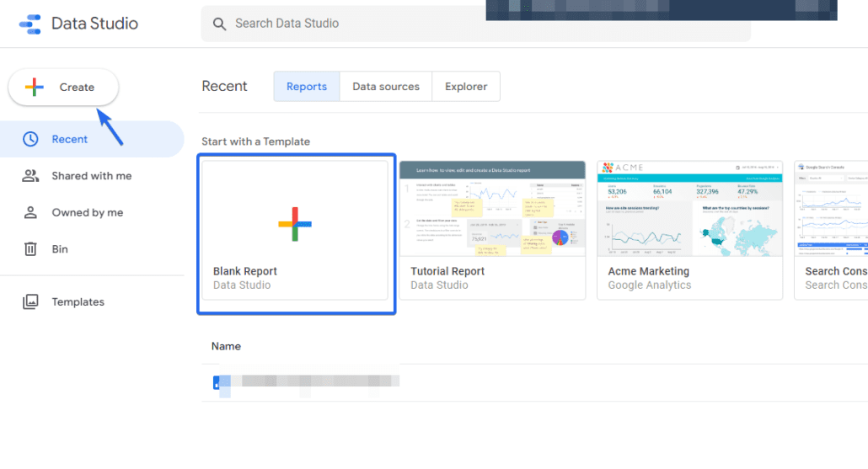Click the Blank Report plus icon

(295, 224)
